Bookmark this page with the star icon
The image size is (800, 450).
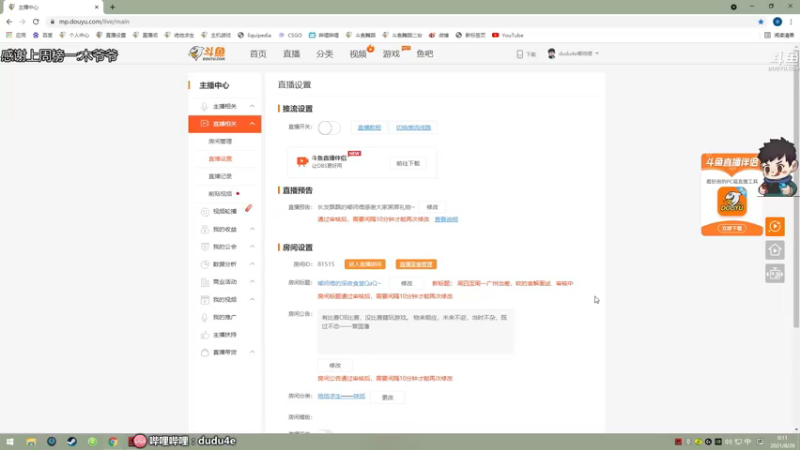click(x=761, y=21)
